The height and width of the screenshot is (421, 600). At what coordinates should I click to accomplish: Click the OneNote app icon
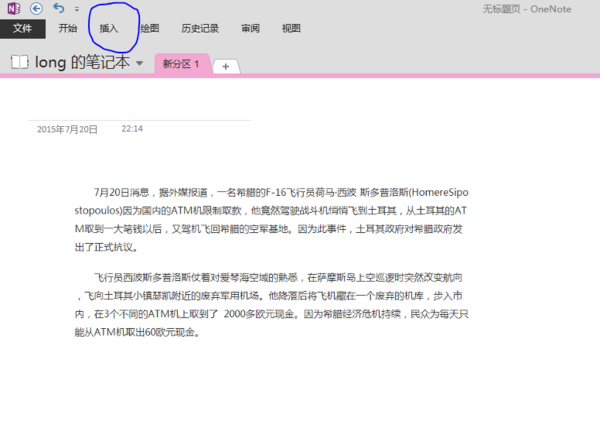tap(14, 8)
